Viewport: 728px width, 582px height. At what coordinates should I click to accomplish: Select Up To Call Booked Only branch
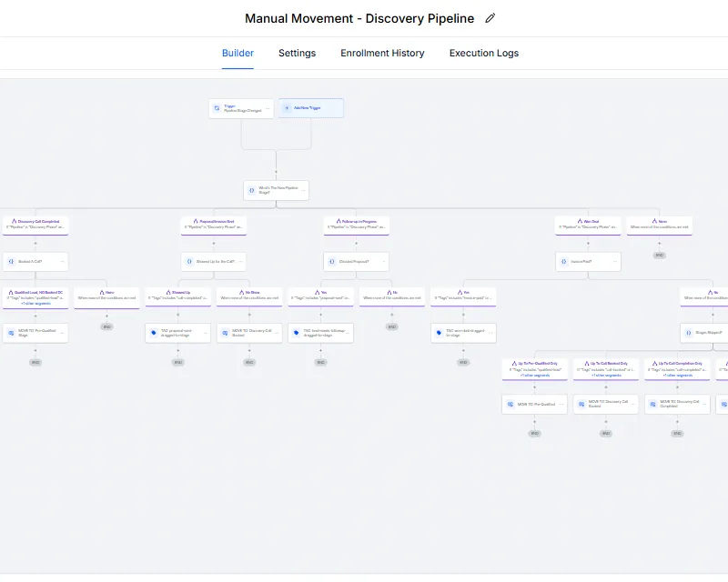(x=606, y=369)
